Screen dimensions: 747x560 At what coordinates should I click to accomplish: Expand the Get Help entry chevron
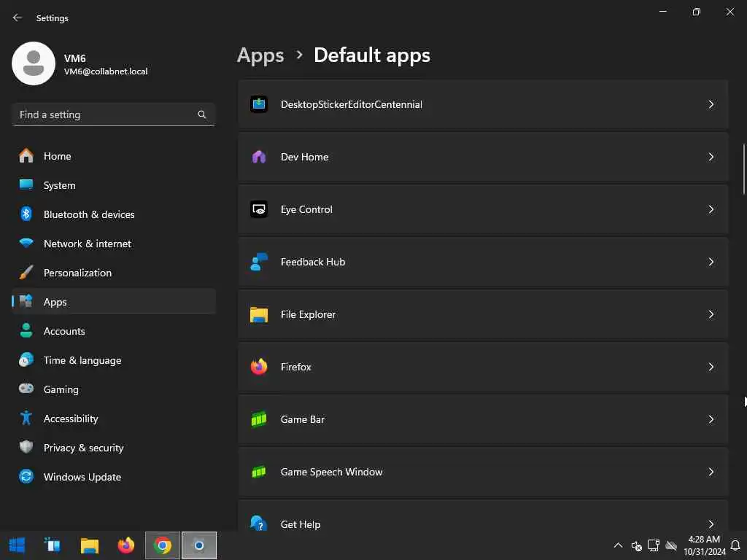coord(711,524)
